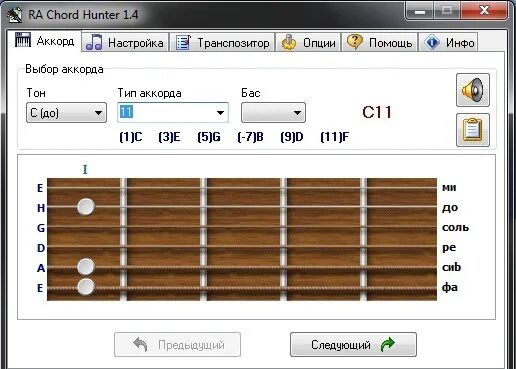Click the RA Chord Hunter title bar app icon
Image resolution: width=516 pixels, height=369 pixels.
click(14, 15)
